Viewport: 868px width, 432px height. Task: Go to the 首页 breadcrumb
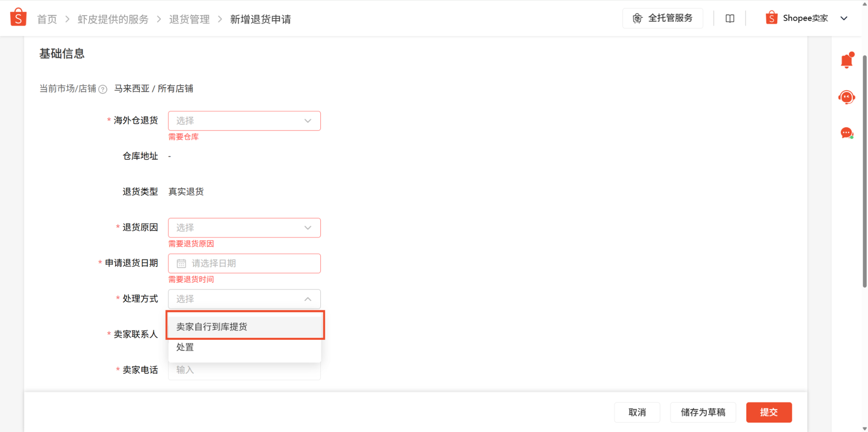point(47,19)
